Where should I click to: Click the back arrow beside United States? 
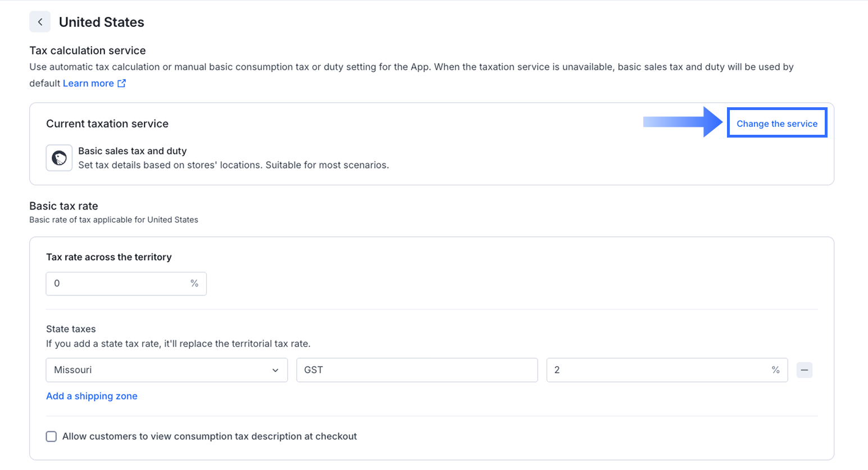(x=40, y=22)
